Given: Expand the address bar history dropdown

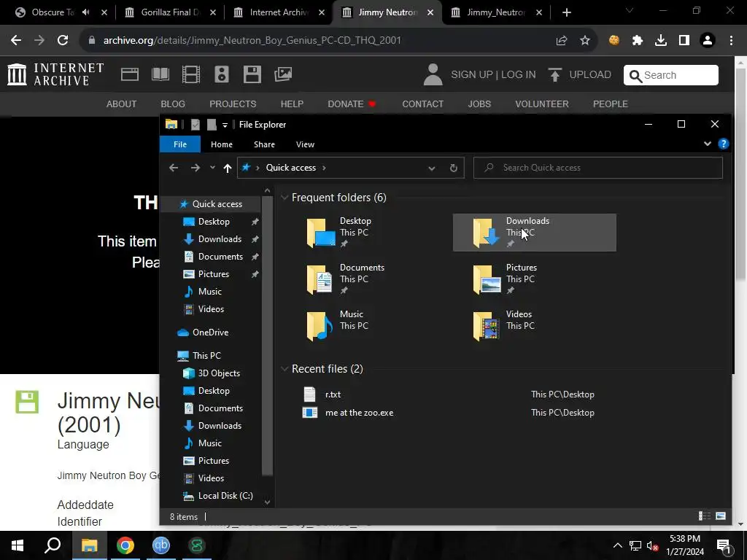Looking at the screenshot, I should (432, 168).
